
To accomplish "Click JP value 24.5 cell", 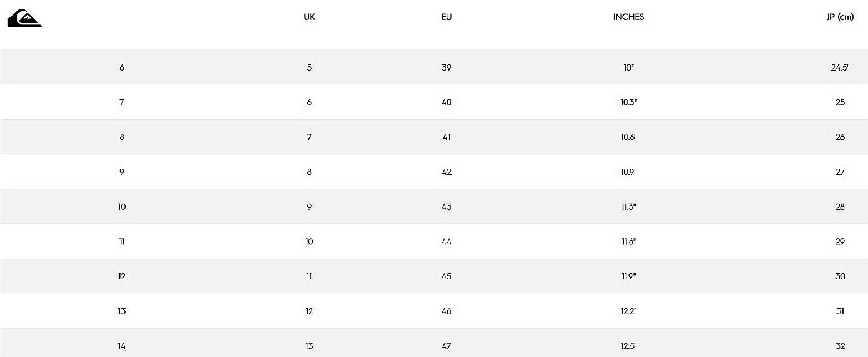I will pyautogui.click(x=840, y=68).
